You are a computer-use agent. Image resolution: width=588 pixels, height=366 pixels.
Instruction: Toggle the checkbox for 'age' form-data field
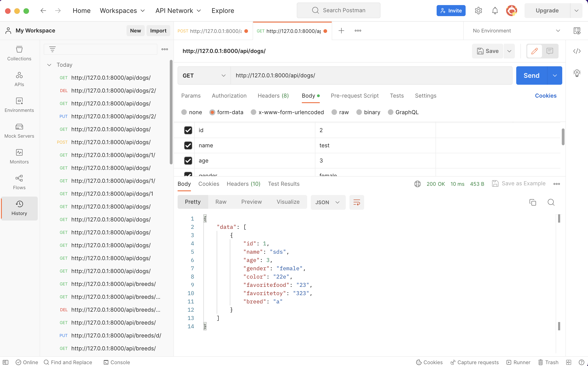188,160
